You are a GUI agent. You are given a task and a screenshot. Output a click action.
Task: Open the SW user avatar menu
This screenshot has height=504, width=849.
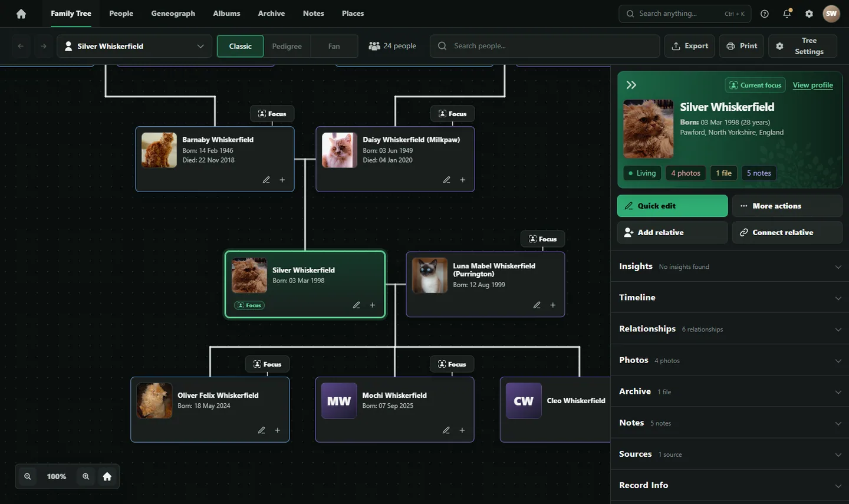(831, 14)
